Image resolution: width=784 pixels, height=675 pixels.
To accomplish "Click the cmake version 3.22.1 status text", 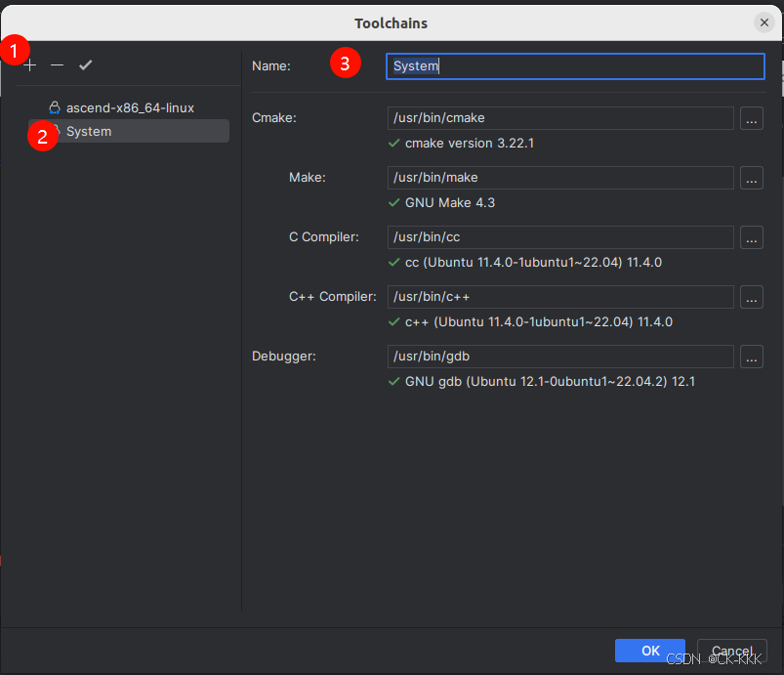I will coord(470,143).
